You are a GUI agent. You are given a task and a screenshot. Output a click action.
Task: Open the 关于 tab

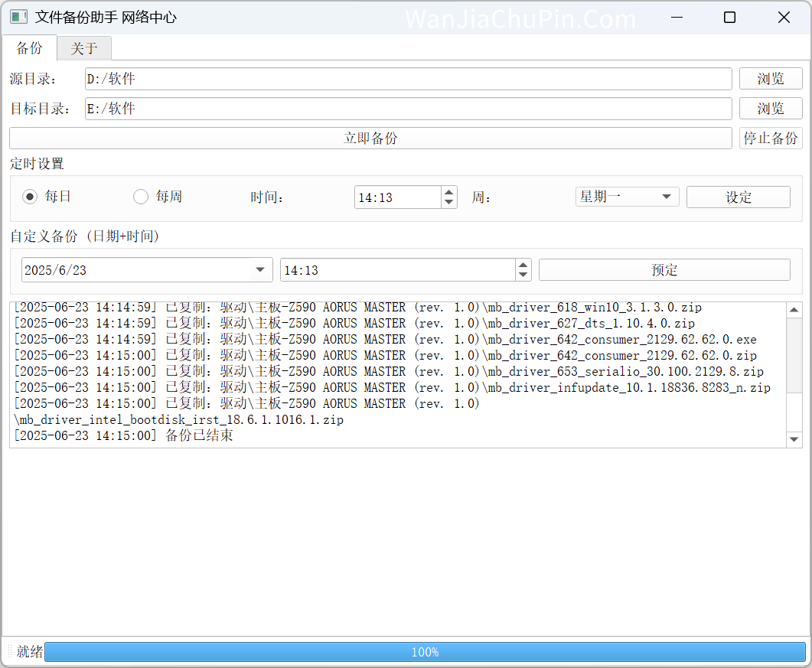[x=84, y=49]
